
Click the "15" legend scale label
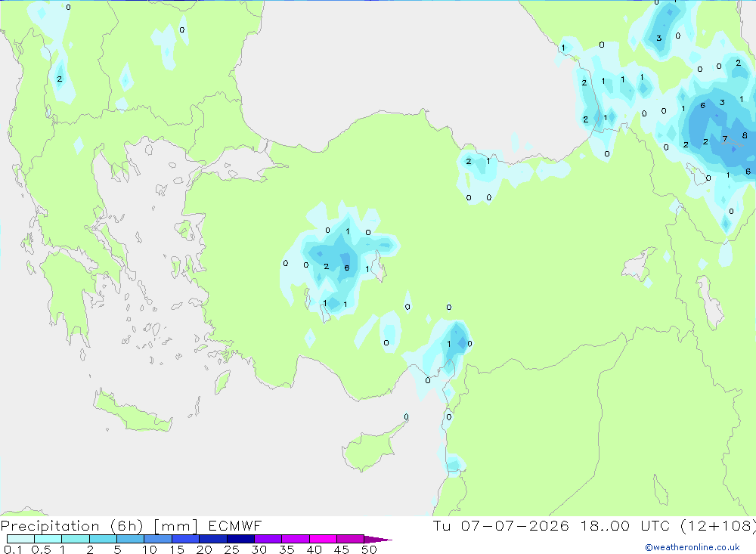point(177,549)
